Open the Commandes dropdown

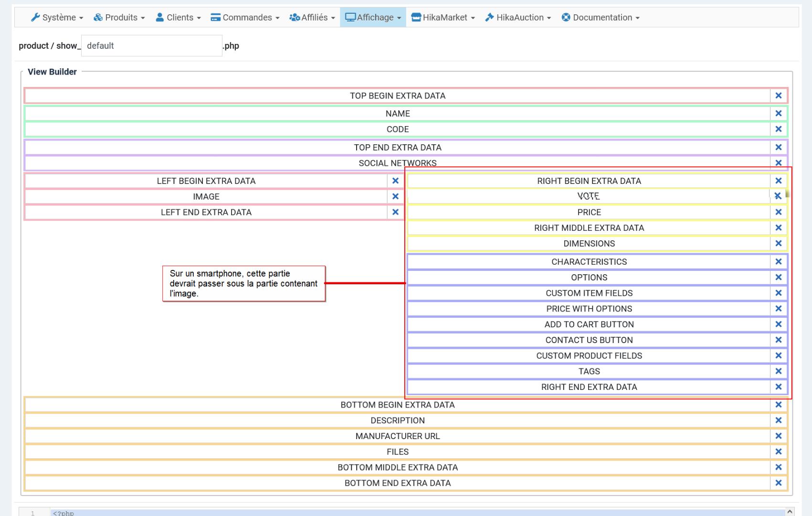coord(245,18)
